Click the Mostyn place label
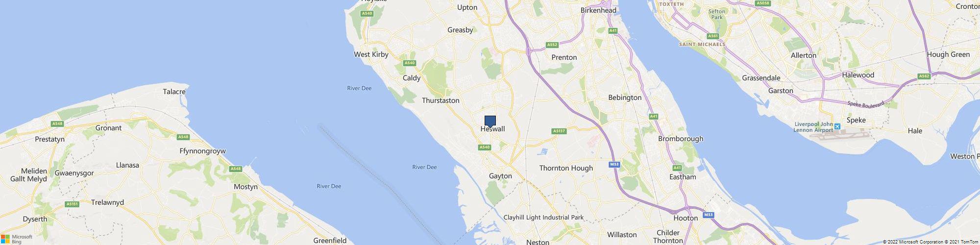The image size is (980, 245). (245, 187)
